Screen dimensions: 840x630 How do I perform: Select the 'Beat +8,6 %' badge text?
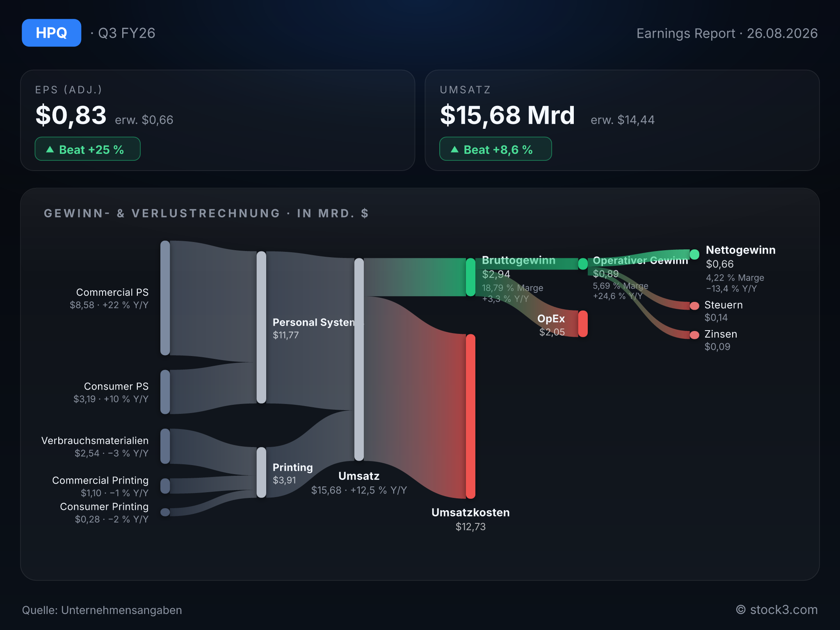point(498,150)
